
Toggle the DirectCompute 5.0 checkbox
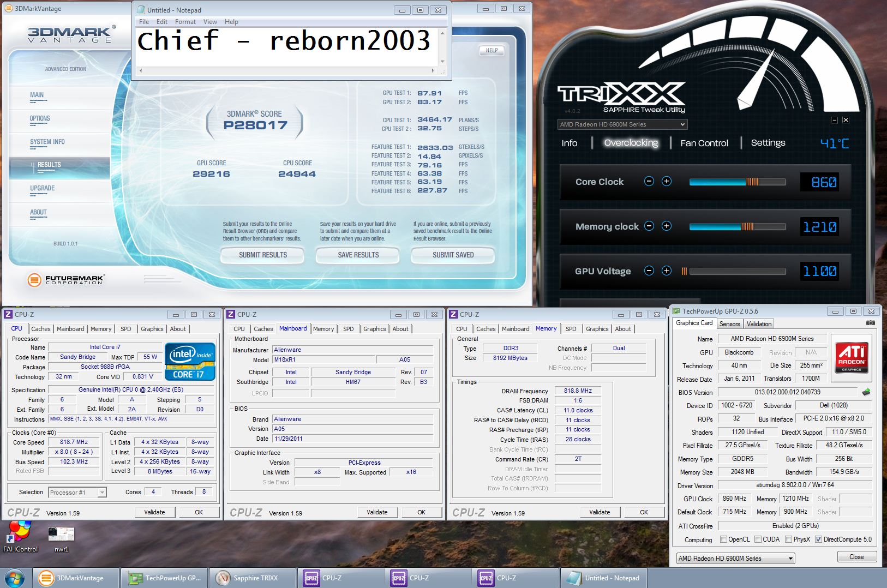click(x=818, y=539)
